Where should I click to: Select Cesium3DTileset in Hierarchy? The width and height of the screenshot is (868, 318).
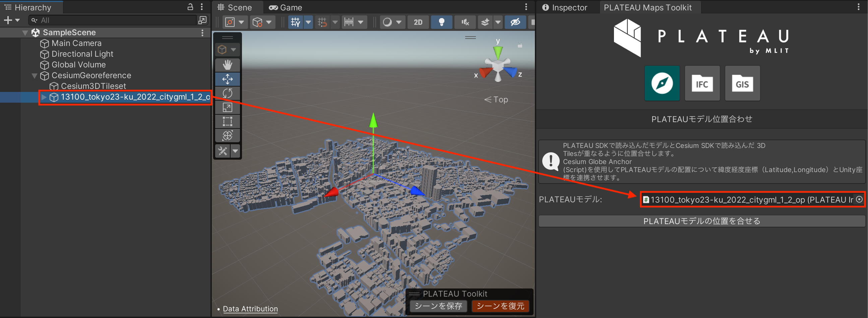[94, 86]
